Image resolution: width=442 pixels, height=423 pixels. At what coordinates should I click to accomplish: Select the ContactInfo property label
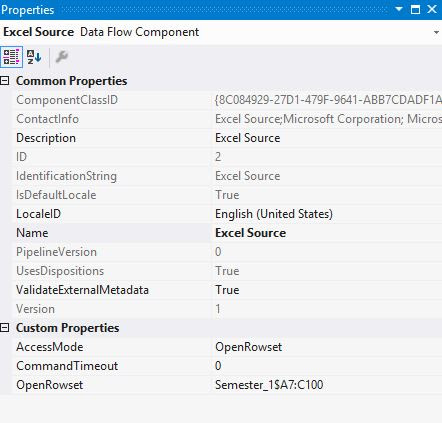[48, 119]
